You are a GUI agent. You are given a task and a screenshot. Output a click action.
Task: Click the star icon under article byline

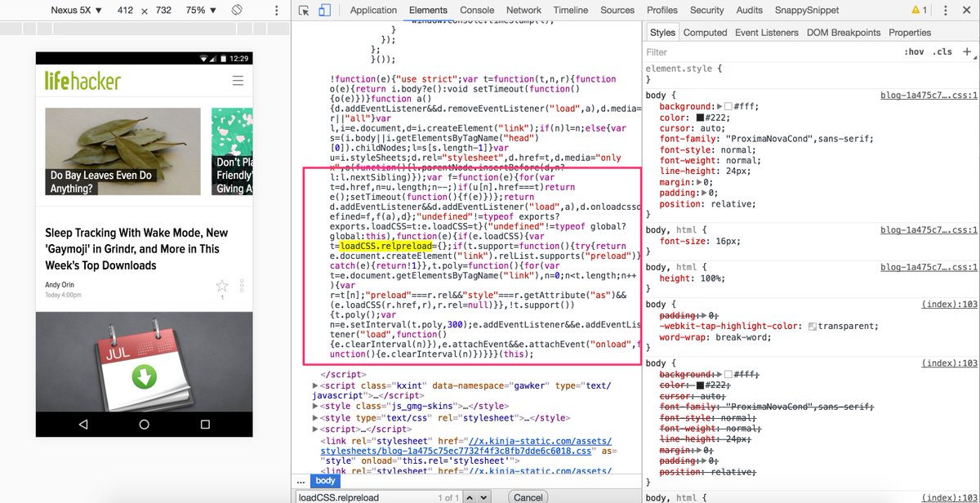point(222,285)
